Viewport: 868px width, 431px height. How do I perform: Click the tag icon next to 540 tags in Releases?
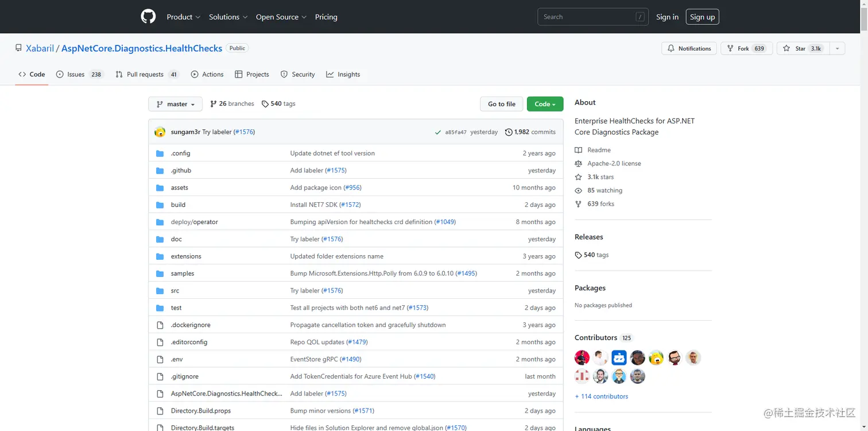point(578,255)
